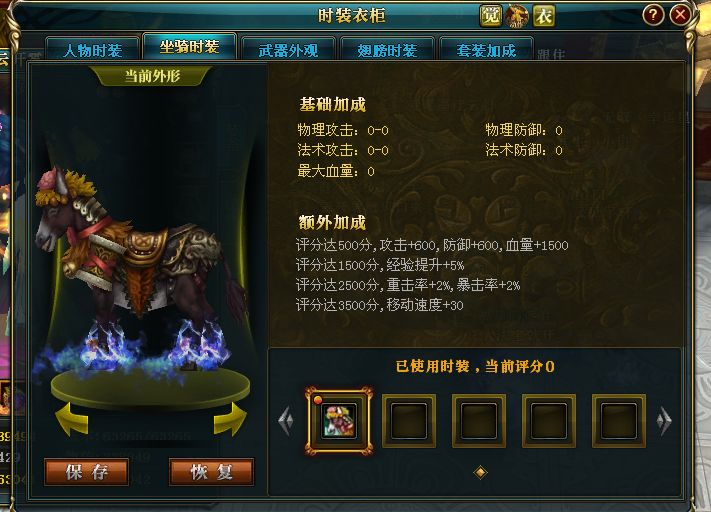Open the 翅膀时装 tab
This screenshot has height=512, width=711.
[387, 50]
